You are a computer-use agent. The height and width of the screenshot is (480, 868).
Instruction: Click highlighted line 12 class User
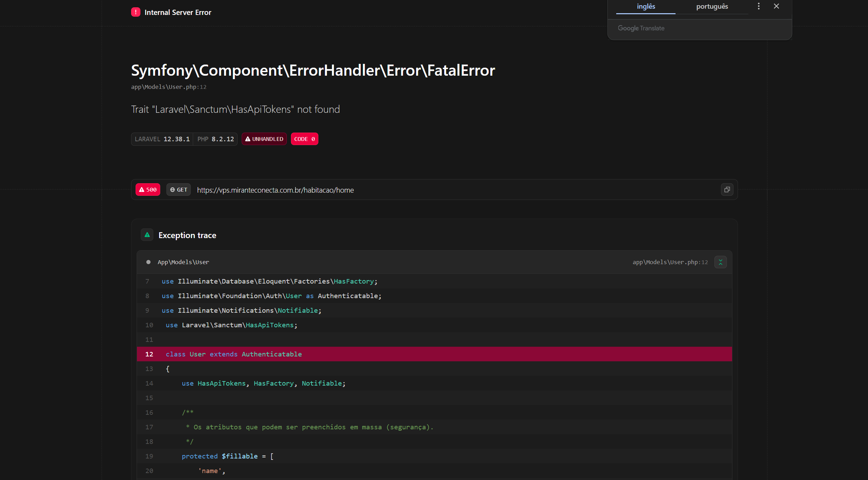coord(233,354)
